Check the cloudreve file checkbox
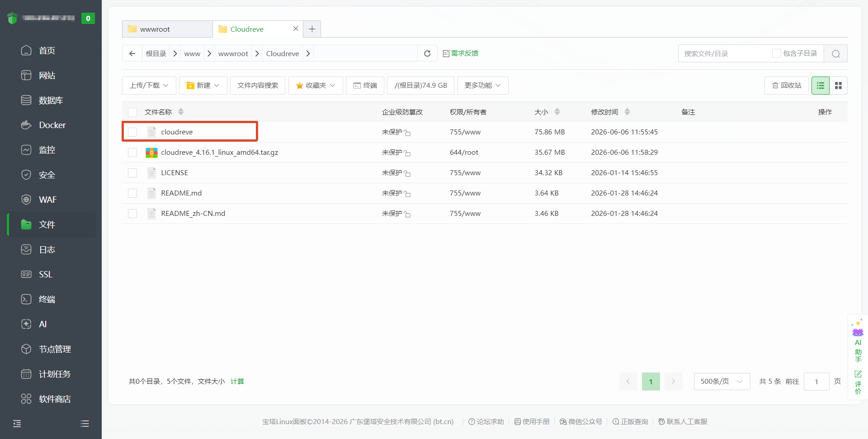 click(132, 132)
